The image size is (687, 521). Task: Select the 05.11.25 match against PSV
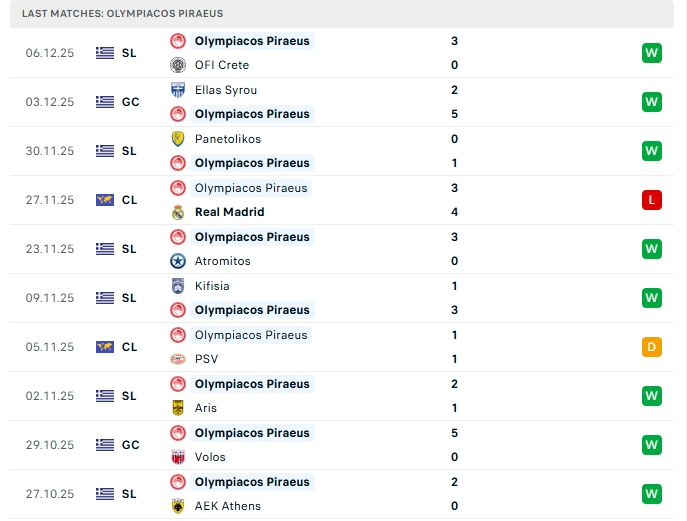(340, 347)
